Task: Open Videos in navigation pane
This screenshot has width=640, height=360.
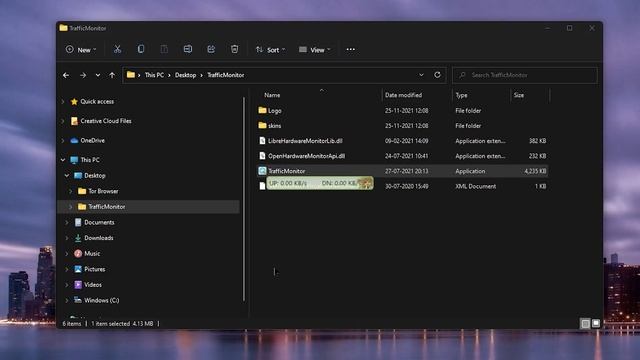Action: click(93, 284)
